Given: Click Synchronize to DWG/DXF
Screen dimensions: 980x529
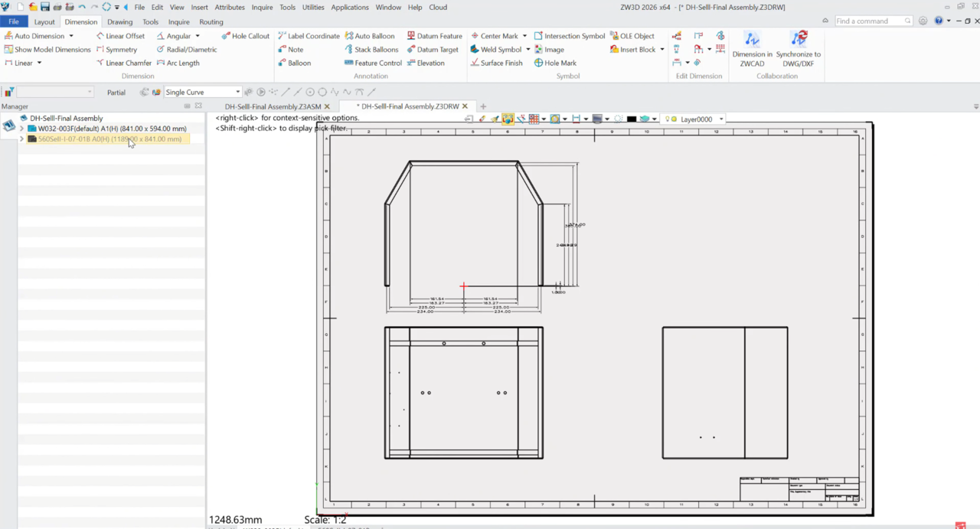Looking at the screenshot, I should coord(798,48).
